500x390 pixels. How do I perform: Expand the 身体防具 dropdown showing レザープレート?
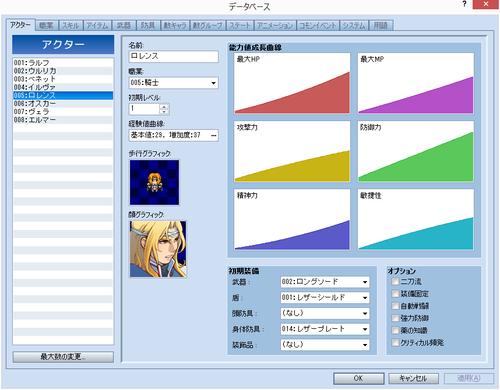[325, 329]
